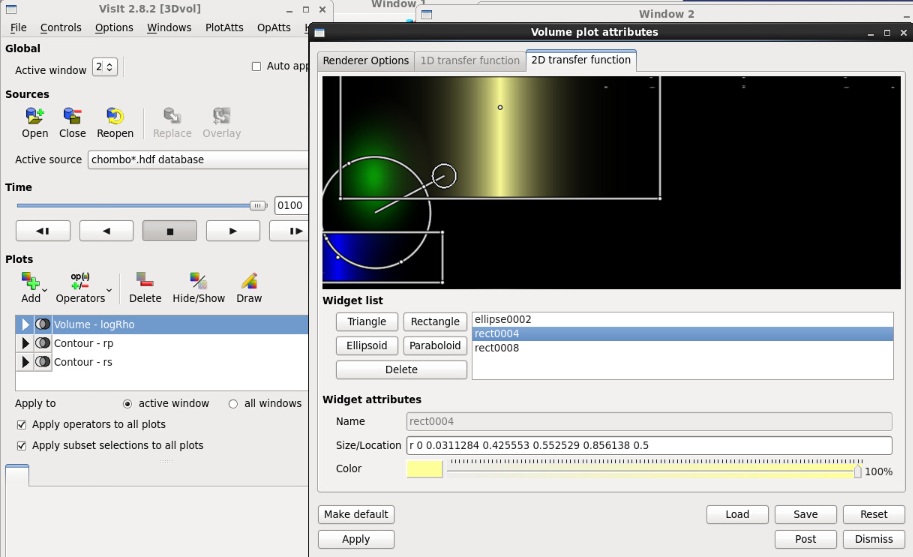Add an Ellipsoid widget

coord(367,346)
